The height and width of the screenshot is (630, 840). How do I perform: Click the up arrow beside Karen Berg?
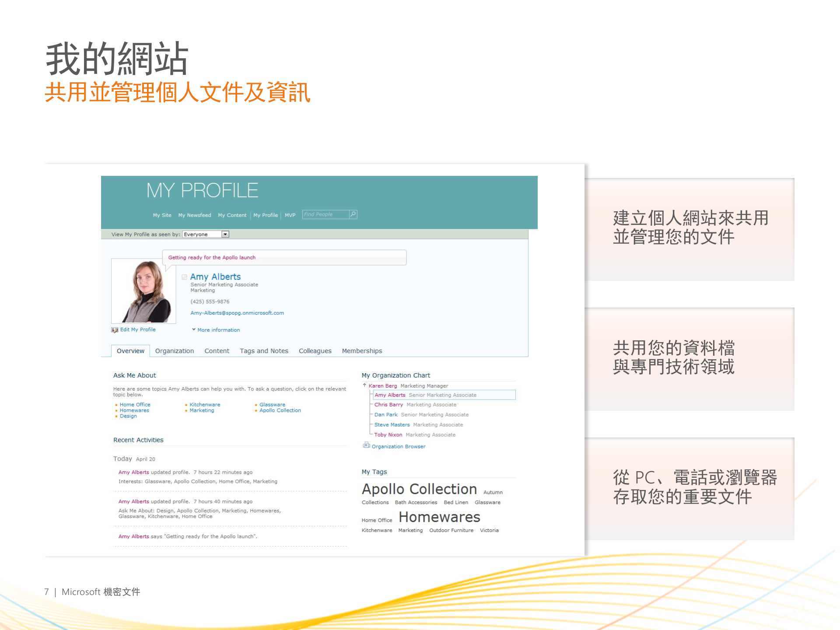click(x=365, y=385)
